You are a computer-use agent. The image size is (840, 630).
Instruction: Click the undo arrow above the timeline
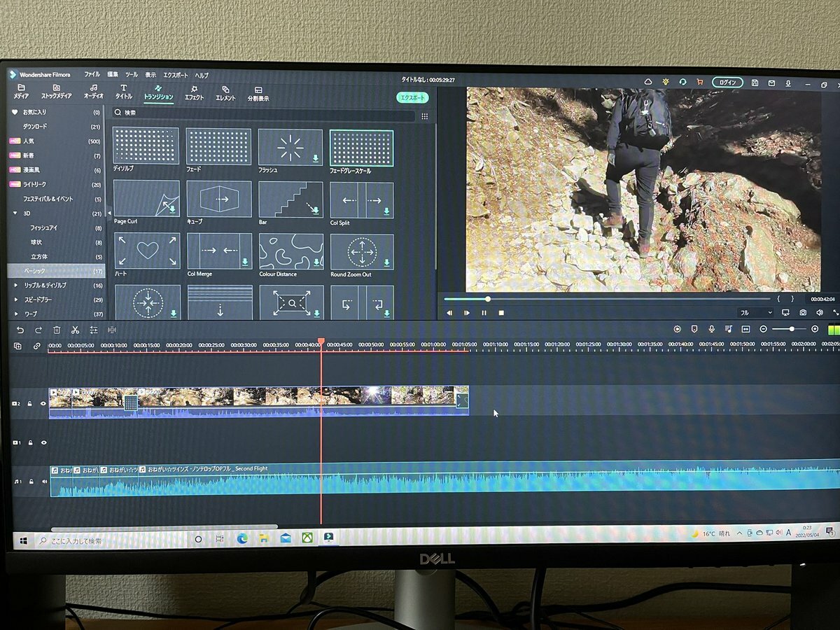pos(20,330)
